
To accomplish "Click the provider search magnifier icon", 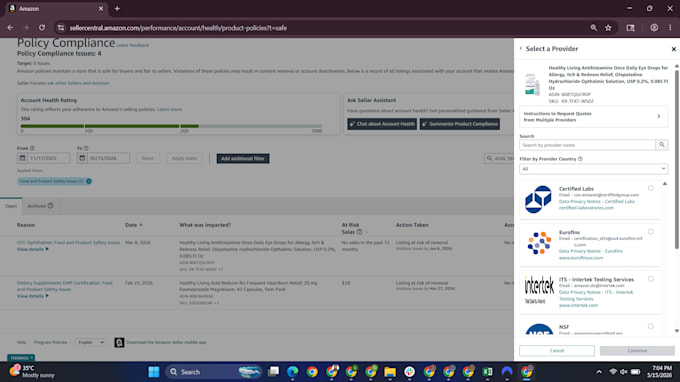I will (662, 145).
